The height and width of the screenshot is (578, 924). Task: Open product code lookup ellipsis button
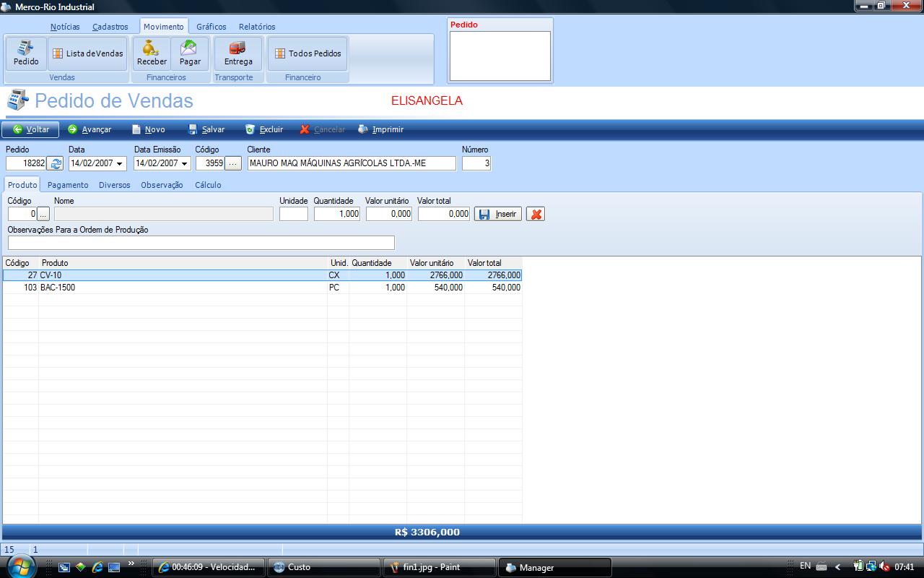(x=43, y=214)
